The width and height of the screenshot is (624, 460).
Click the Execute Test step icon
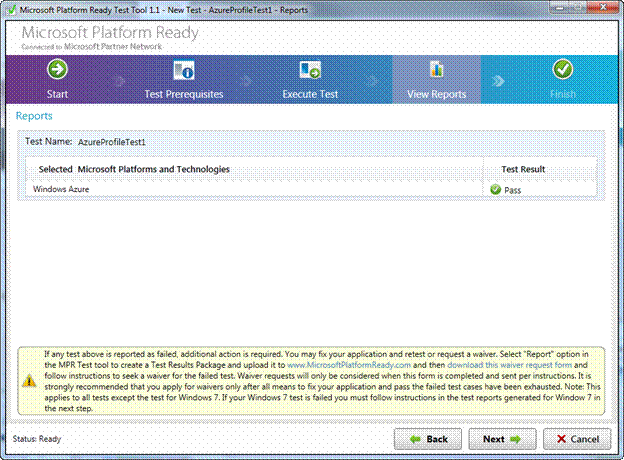point(310,70)
